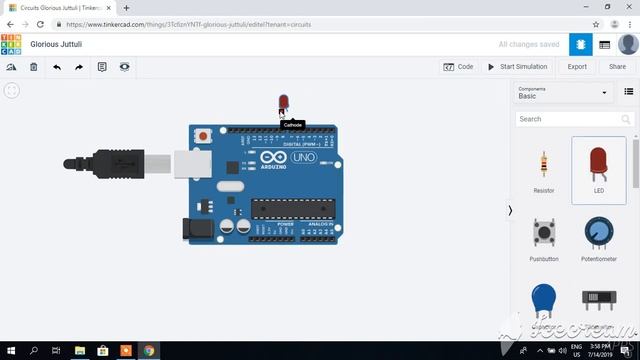Delete the selected component with the trash icon

[x=33, y=67]
